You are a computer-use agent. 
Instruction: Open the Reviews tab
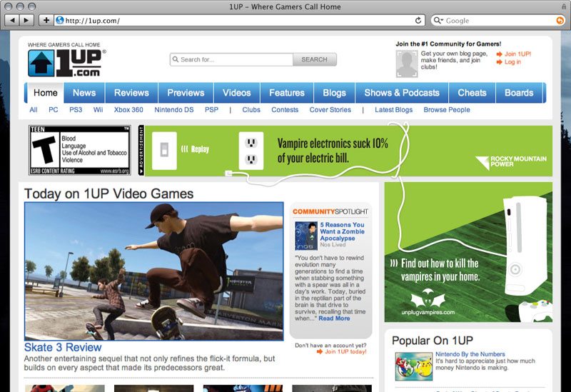click(x=131, y=93)
